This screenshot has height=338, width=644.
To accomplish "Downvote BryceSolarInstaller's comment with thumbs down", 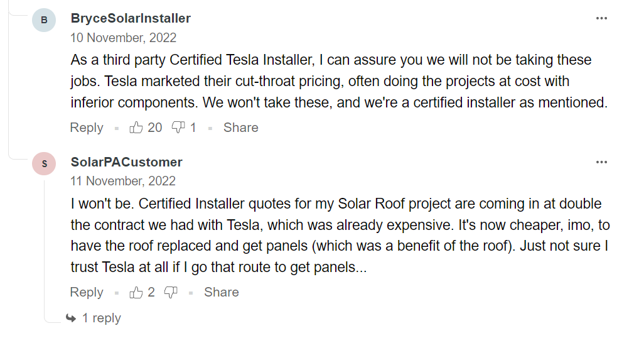I will pos(178,128).
